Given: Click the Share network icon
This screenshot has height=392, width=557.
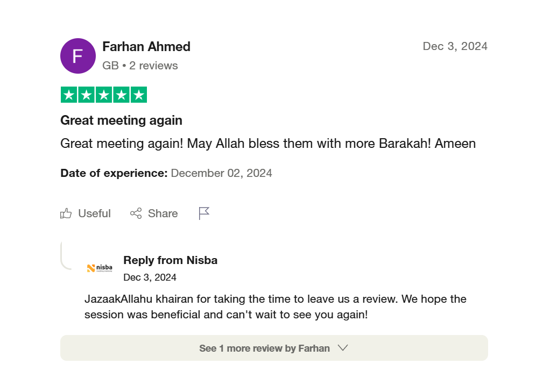Looking at the screenshot, I should (136, 213).
